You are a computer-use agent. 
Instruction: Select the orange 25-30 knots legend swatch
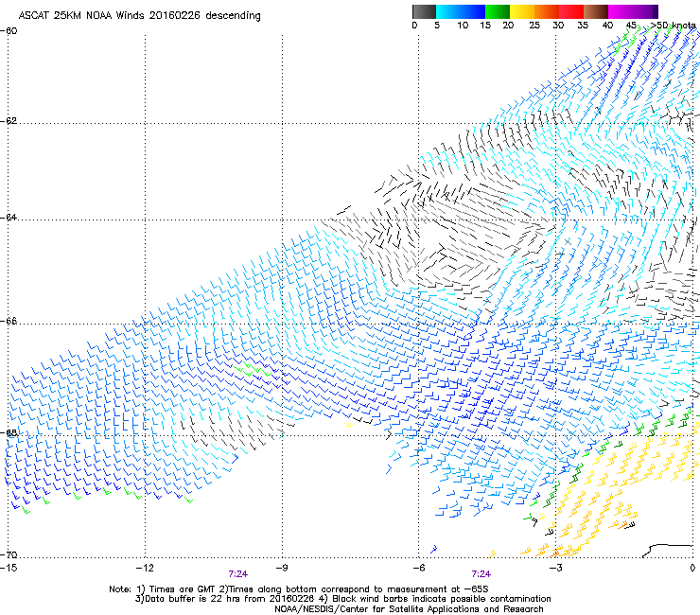[546, 11]
